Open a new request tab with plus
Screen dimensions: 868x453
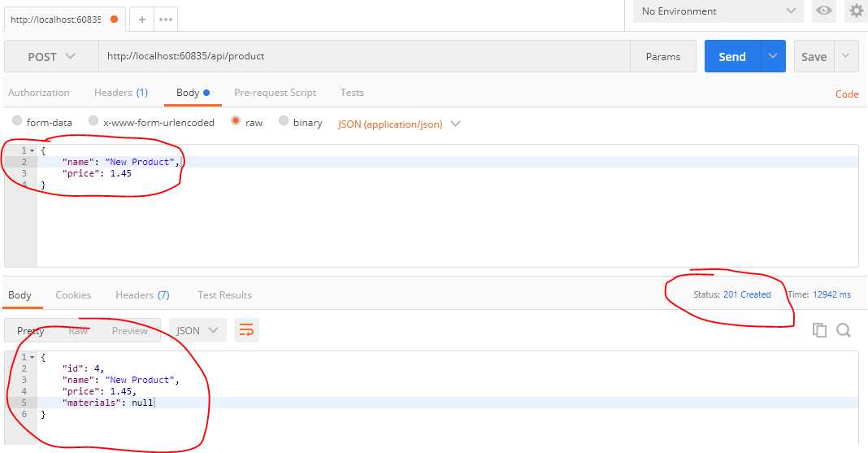141,20
